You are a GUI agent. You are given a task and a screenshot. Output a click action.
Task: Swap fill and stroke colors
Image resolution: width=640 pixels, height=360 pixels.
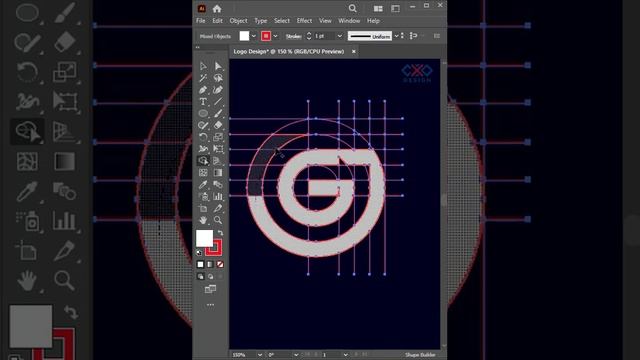pos(220,233)
